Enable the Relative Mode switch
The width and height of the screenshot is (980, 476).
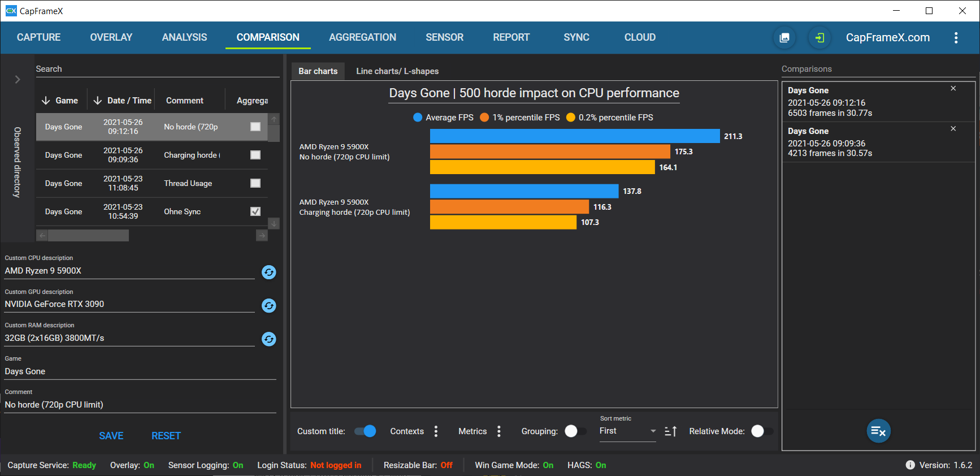(762, 431)
